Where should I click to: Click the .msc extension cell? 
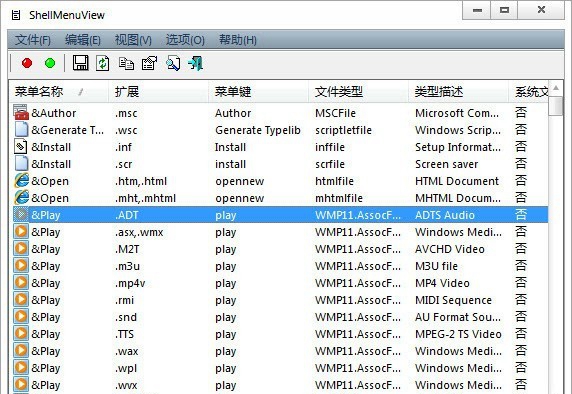[x=126, y=113]
